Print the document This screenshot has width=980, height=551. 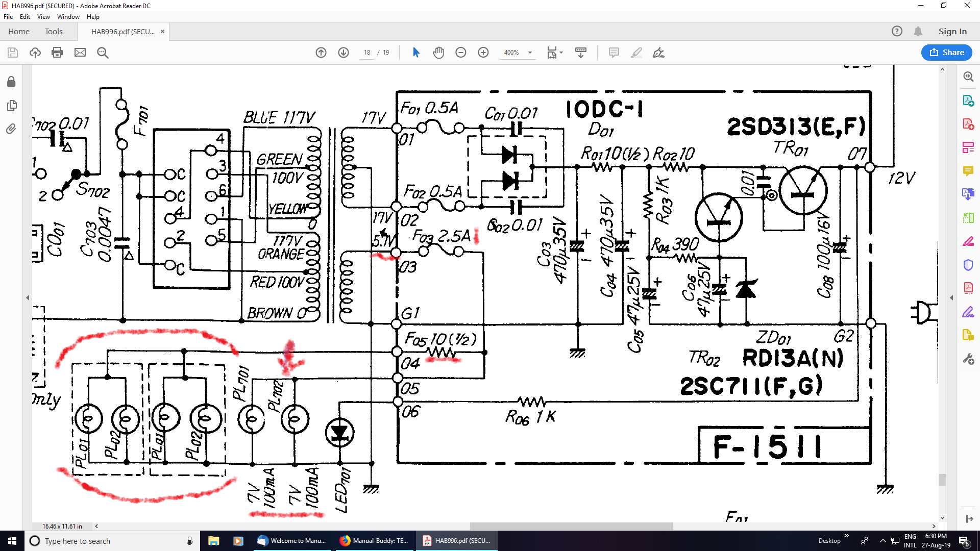tap(57, 53)
